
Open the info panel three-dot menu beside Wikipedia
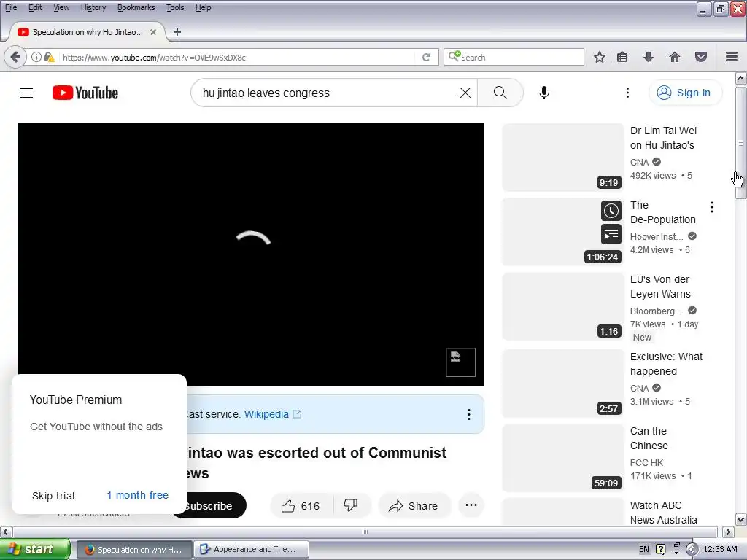(x=469, y=414)
